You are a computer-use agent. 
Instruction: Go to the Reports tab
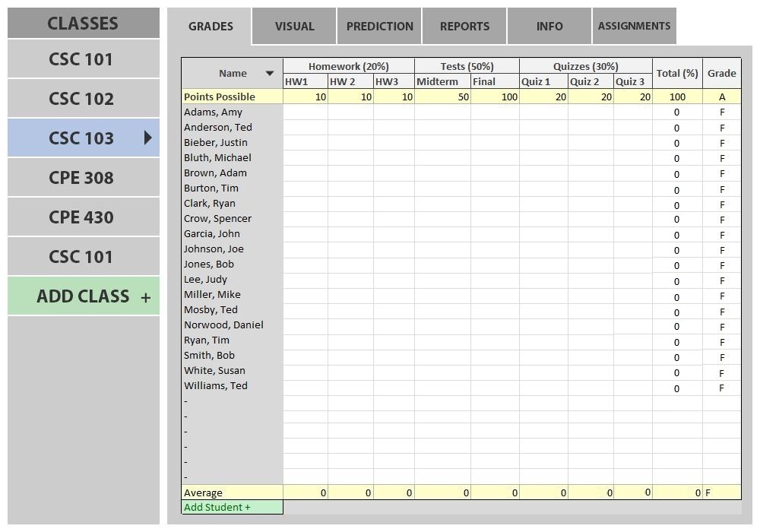[x=464, y=26]
